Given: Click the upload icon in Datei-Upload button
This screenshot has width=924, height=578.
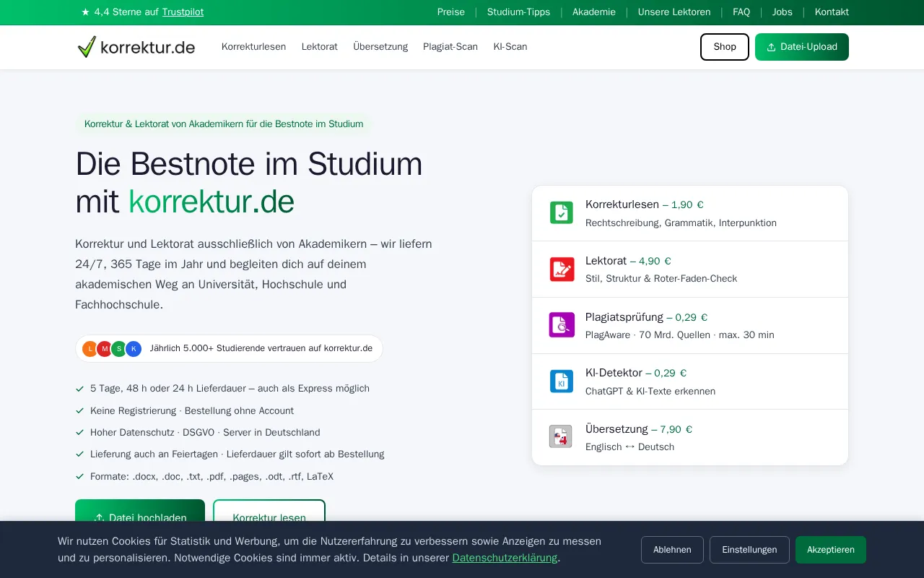Looking at the screenshot, I should click(771, 47).
